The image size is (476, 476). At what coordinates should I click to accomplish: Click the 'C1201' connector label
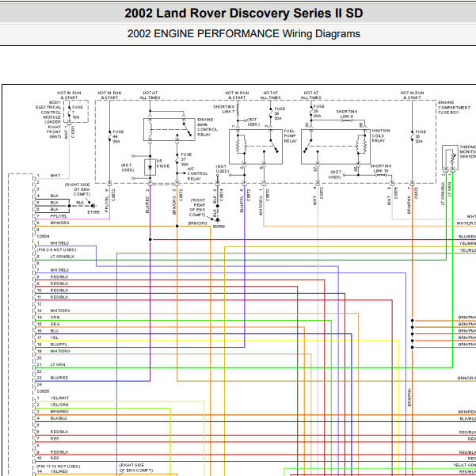tap(73, 131)
